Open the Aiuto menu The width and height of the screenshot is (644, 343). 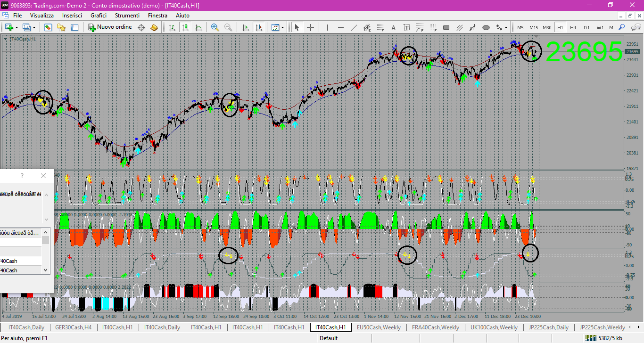(182, 16)
